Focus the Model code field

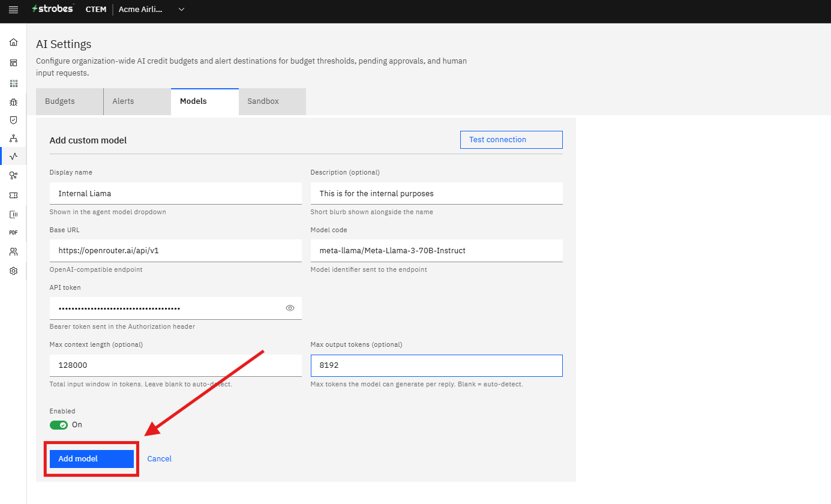[437, 251]
